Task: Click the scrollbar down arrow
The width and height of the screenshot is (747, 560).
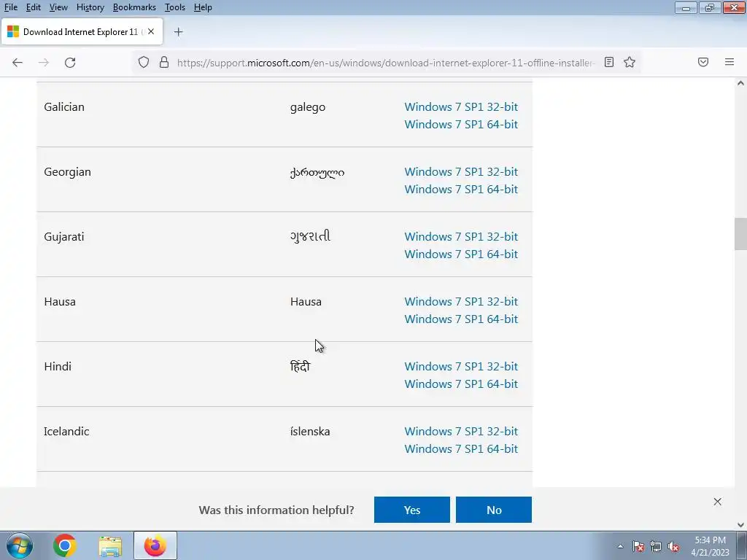Action: (740, 525)
